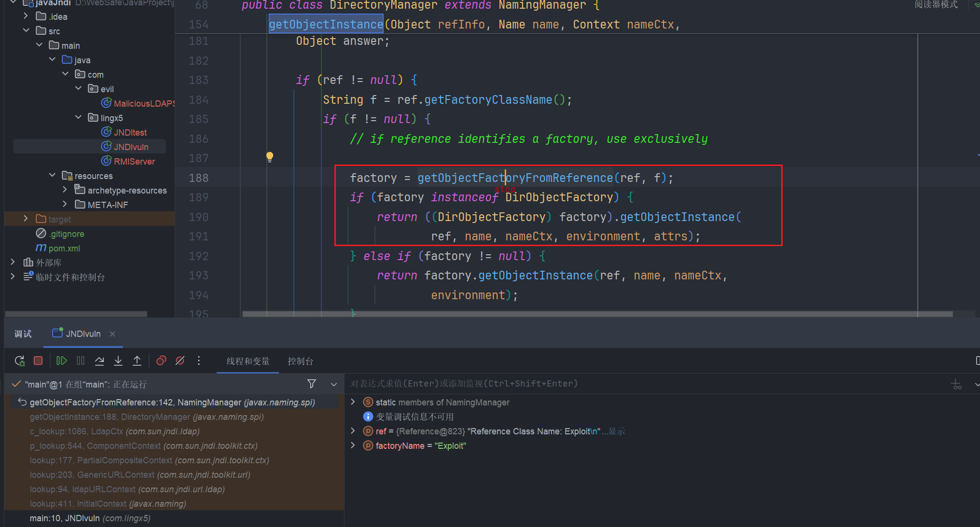Collapse the java folder

[x=52, y=59]
